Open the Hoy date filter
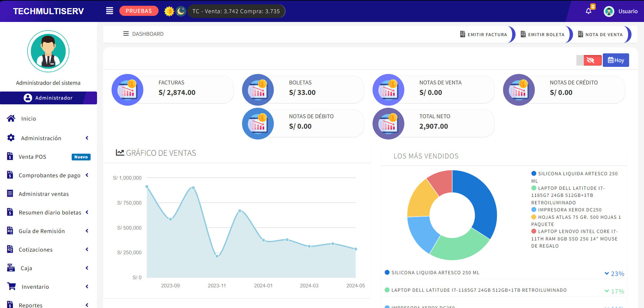The height and width of the screenshot is (308, 644). 616,60
